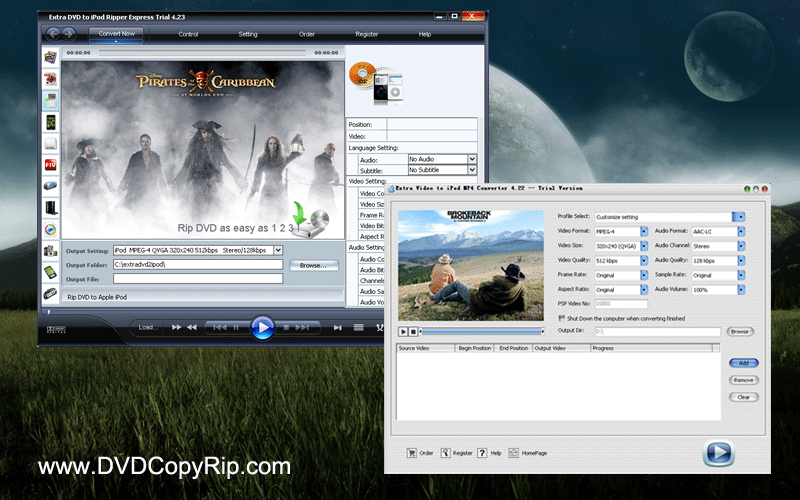This screenshot has width=800, height=500.
Task: Select the green-screen PDA icon in sidebar
Action: (x=51, y=272)
